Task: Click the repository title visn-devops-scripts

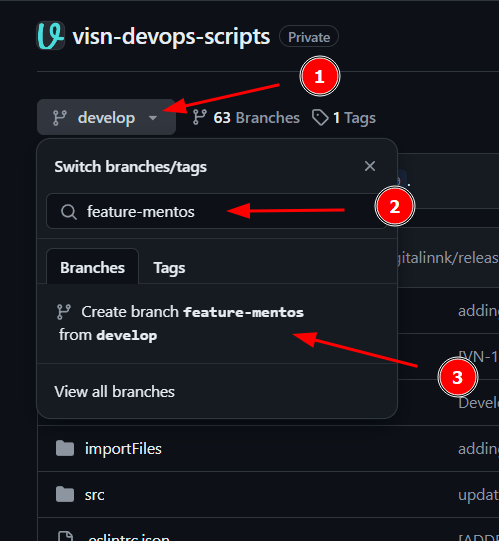Action: (x=171, y=37)
